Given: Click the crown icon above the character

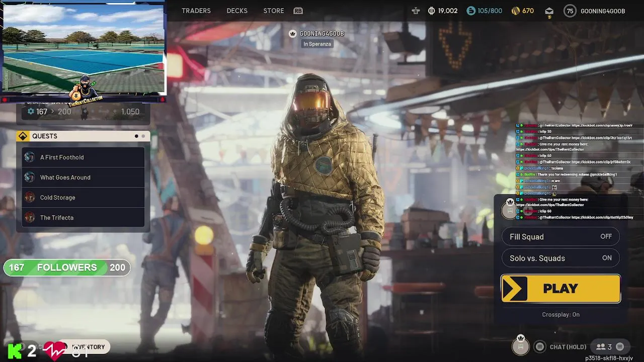Looking at the screenshot, I should [x=293, y=34].
